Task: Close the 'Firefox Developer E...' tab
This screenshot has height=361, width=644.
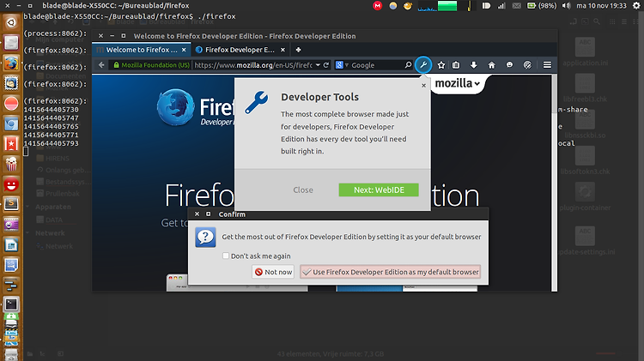Action: 283,50
